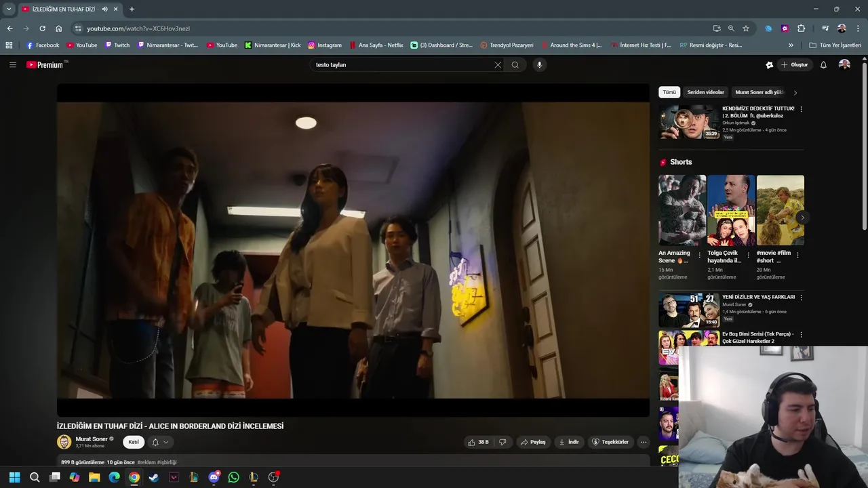Start voice search with microphone
The height and width of the screenshot is (488, 868).
pyautogui.click(x=540, y=65)
